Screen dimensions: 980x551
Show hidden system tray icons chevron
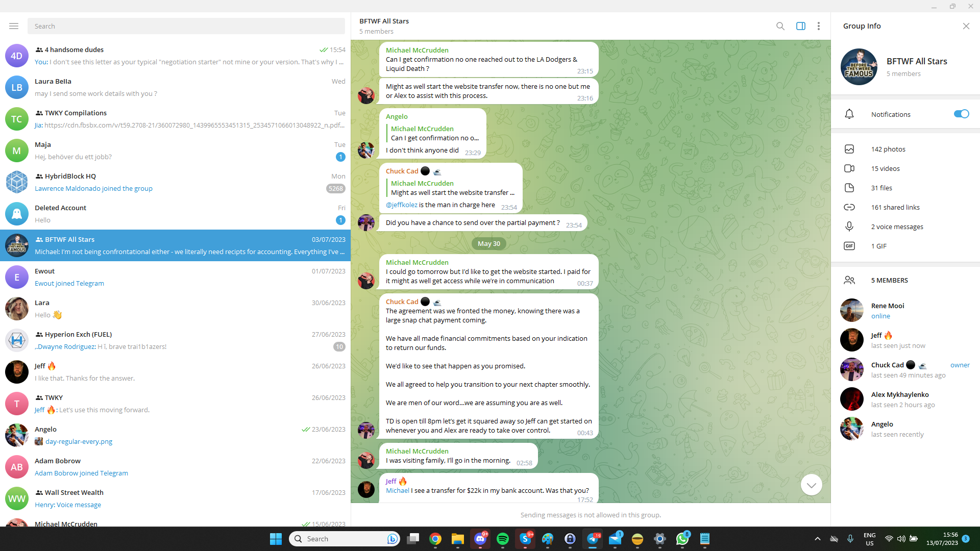click(817, 539)
